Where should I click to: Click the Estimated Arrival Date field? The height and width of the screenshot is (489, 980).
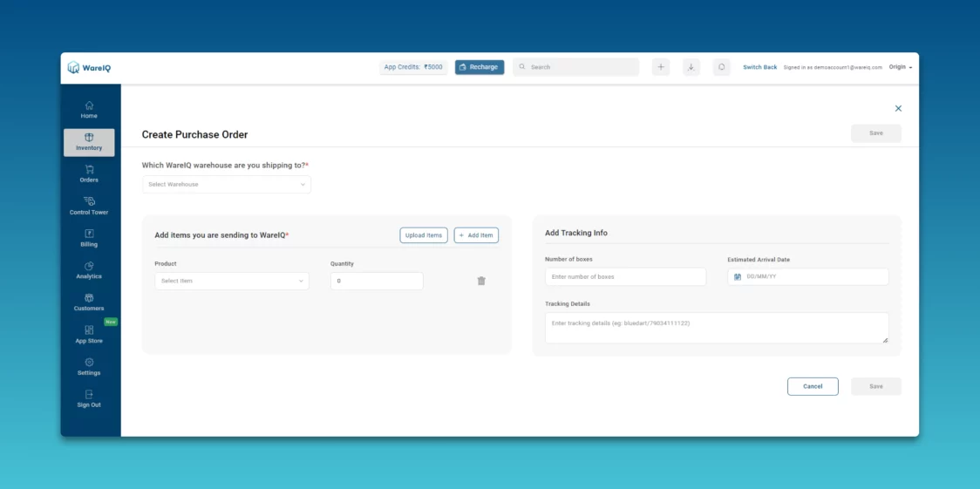tap(808, 276)
